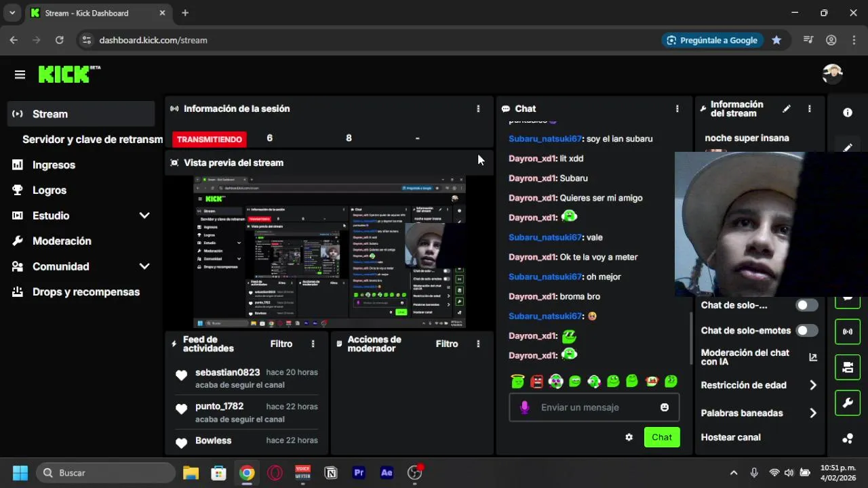Click the chat vertical scrollbar

click(690, 339)
